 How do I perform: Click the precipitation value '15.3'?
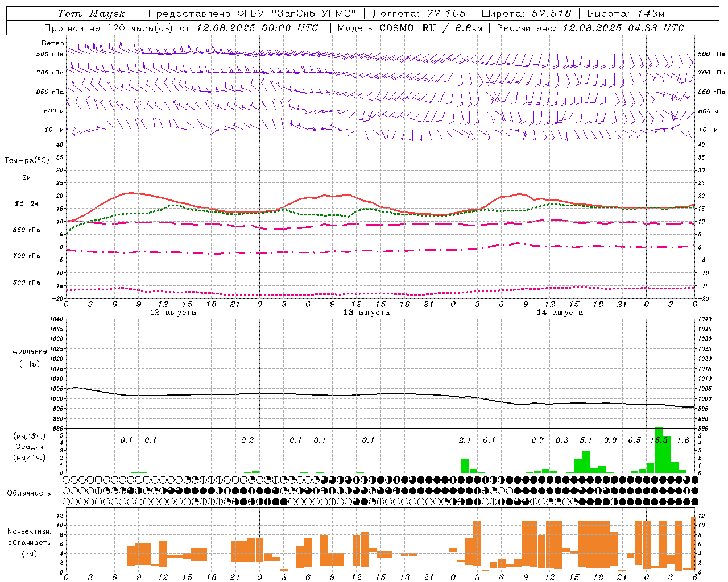[x=659, y=440]
